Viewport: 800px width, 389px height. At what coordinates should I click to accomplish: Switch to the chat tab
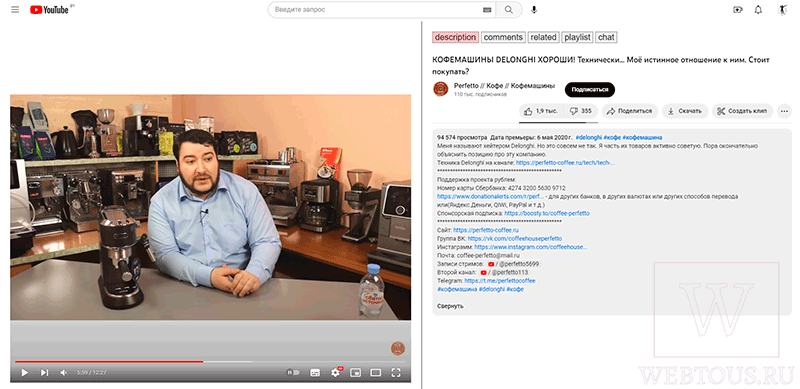(606, 37)
